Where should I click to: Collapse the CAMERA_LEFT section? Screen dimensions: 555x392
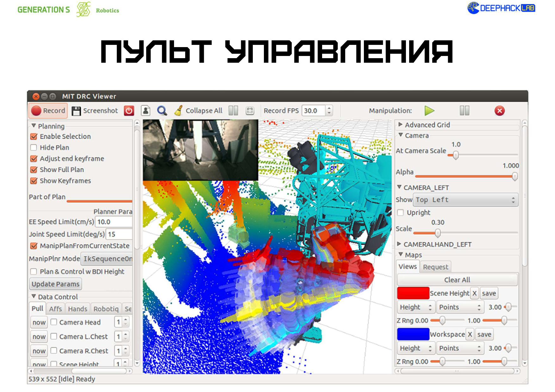tap(399, 187)
